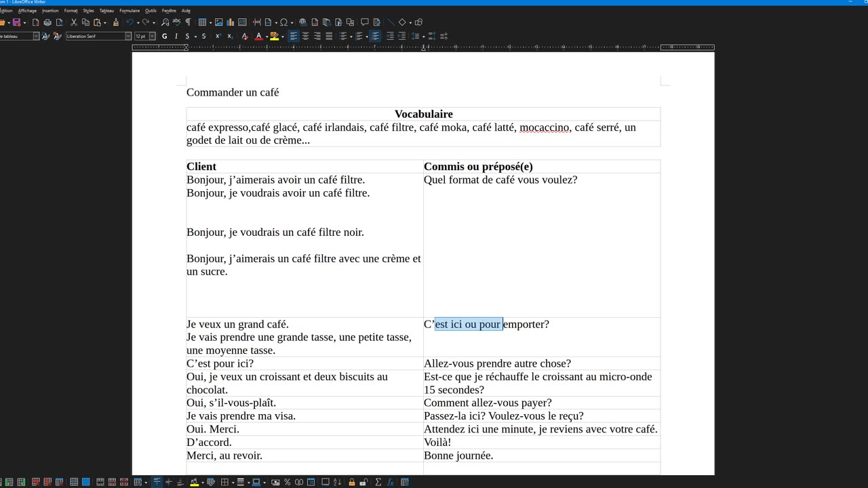
Task: Open the Insertion menu
Action: (x=50, y=11)
